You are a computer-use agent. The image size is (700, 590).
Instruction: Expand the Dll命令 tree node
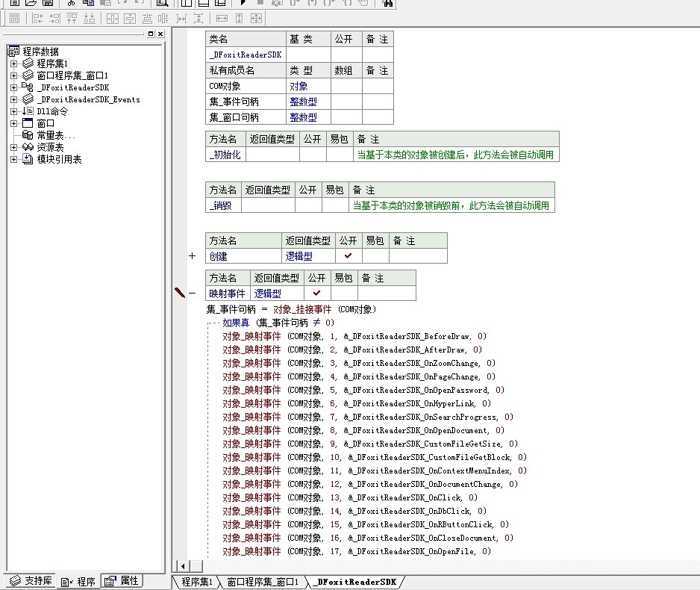tap(13, 112)
